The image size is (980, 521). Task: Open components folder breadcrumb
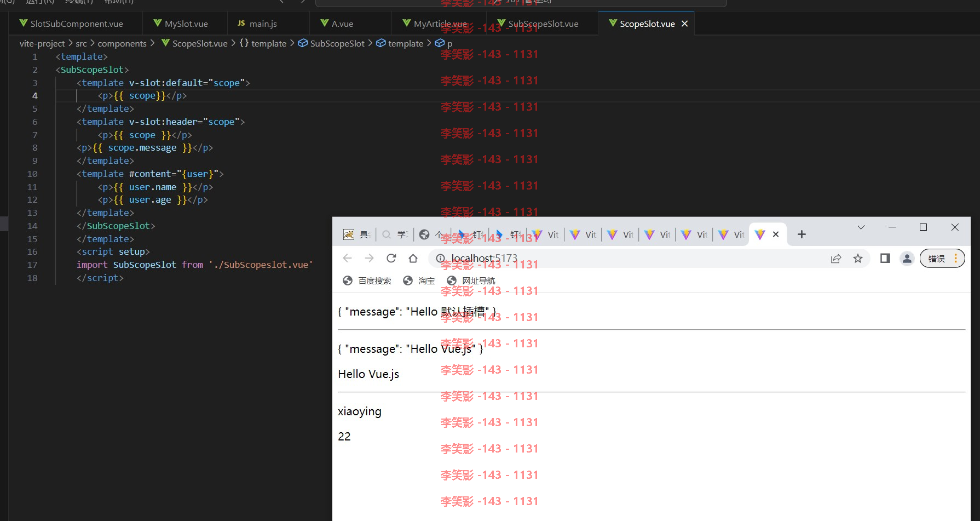(122, 43)
